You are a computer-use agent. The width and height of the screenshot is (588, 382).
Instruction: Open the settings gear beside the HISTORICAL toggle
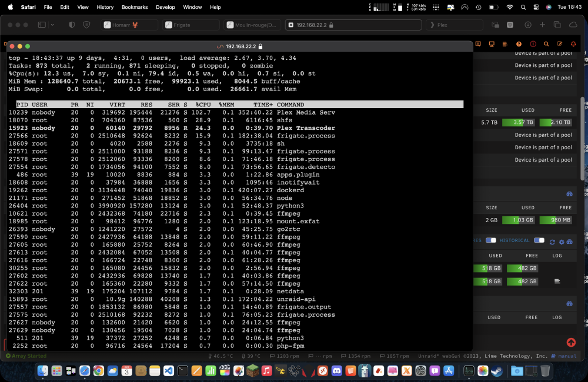pyautogui.click(x=562, y=242)
